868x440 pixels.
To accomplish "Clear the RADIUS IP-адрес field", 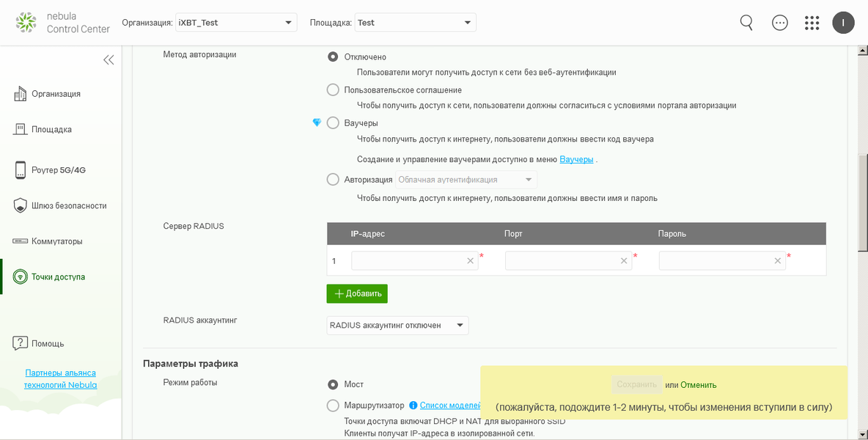I will point(471,261).
